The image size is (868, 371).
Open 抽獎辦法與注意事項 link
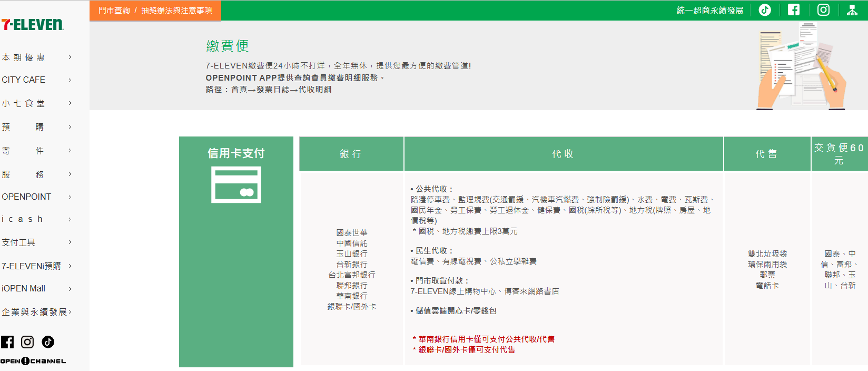click(x=177, y=11)
